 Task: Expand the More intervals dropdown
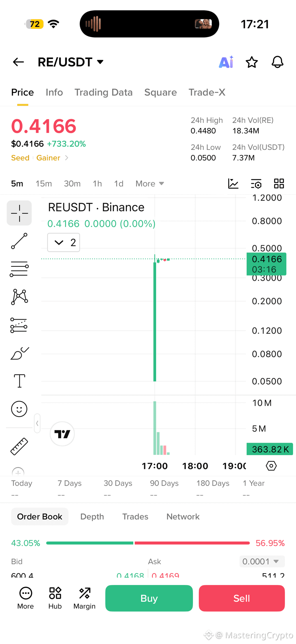tap(149, 184)
